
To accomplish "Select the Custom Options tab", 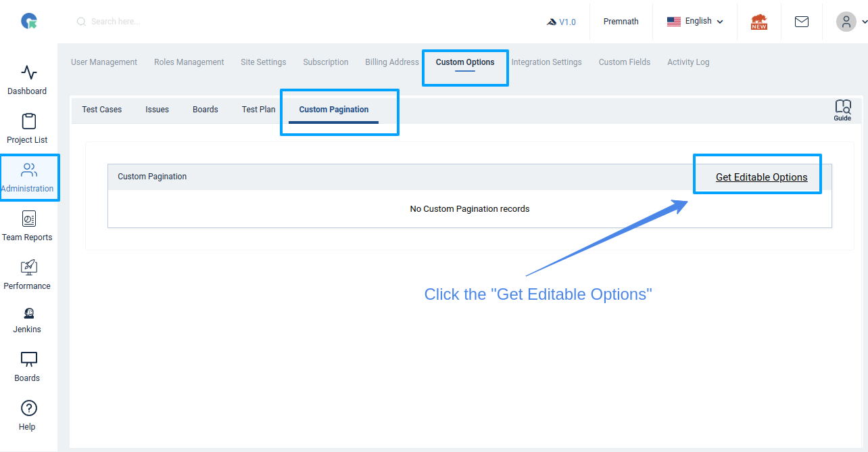I will [x=465, y=62].
